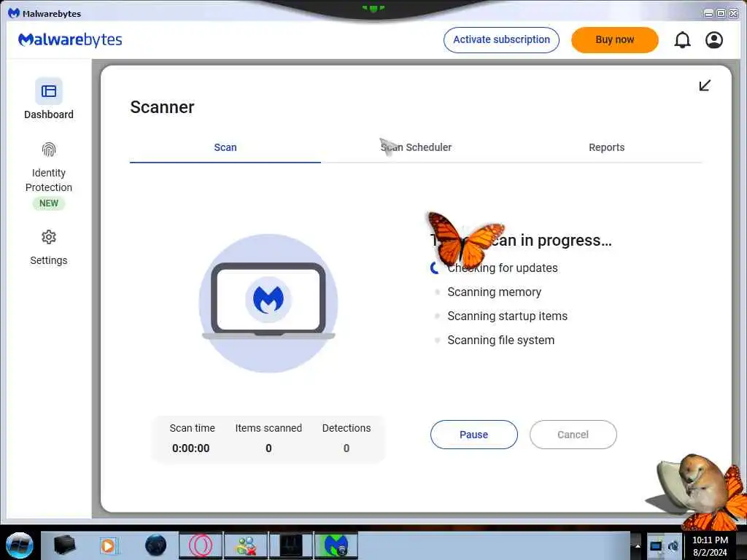Open media player taskbar icon
The width and height of the screenshot is (747, 560).
tap(108, 545)
